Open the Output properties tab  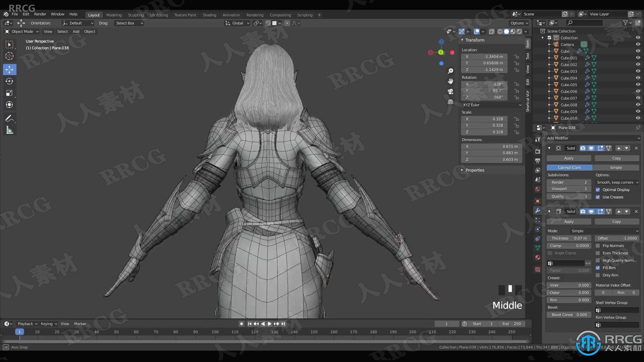click(538, 161)
